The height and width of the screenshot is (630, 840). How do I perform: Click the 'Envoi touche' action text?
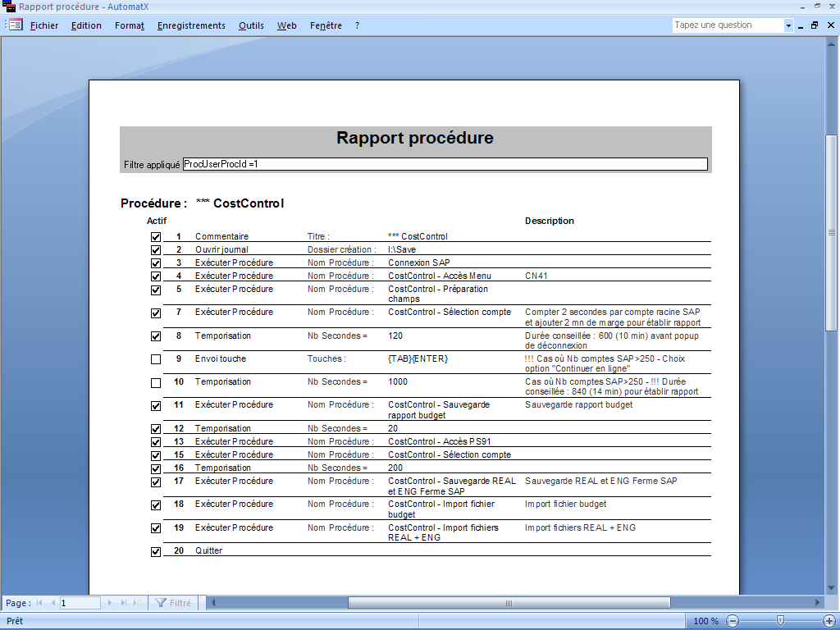[221, 359]
